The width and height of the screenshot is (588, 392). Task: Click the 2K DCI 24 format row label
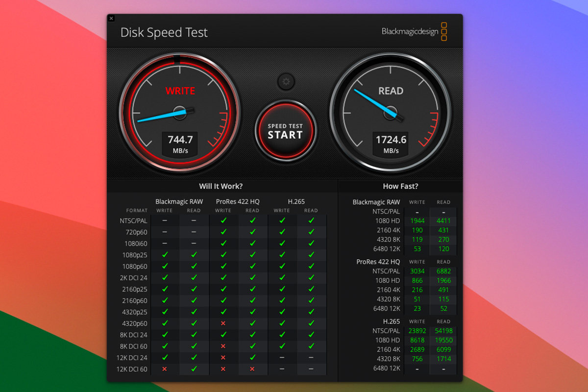click(135, 278)
